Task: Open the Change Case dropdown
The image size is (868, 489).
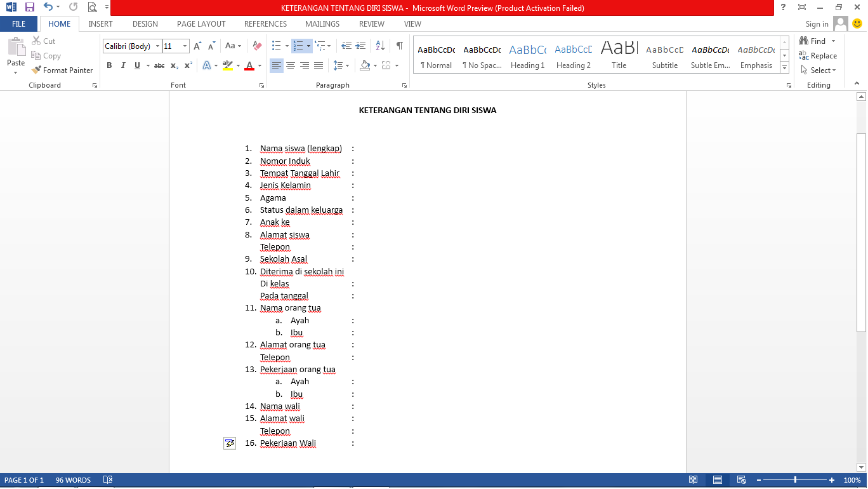Action: tap(233, 46)
